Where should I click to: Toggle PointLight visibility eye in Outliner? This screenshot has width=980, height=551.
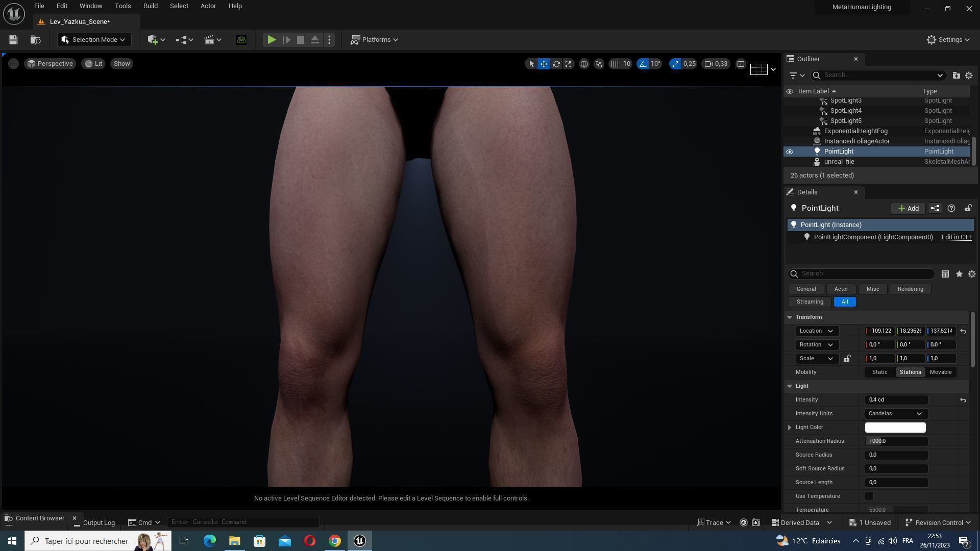790,152
